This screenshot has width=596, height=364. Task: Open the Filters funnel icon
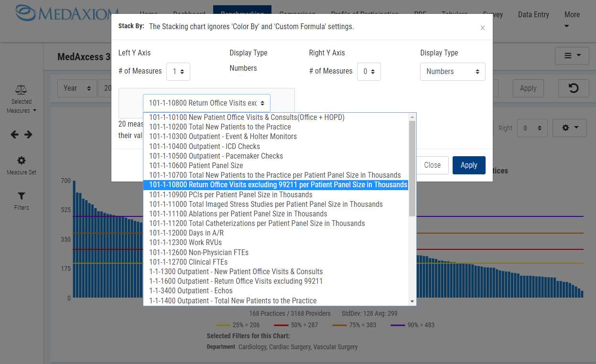22,196
